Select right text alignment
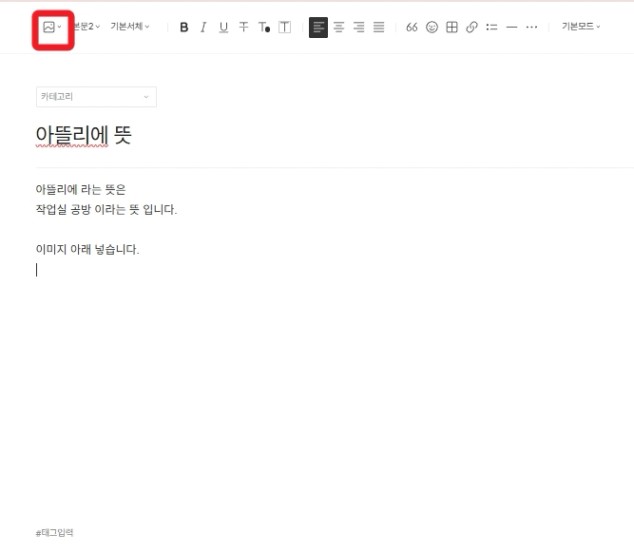Image resolution: width=634 pixels, height=553 pixels. coord(359,27)
